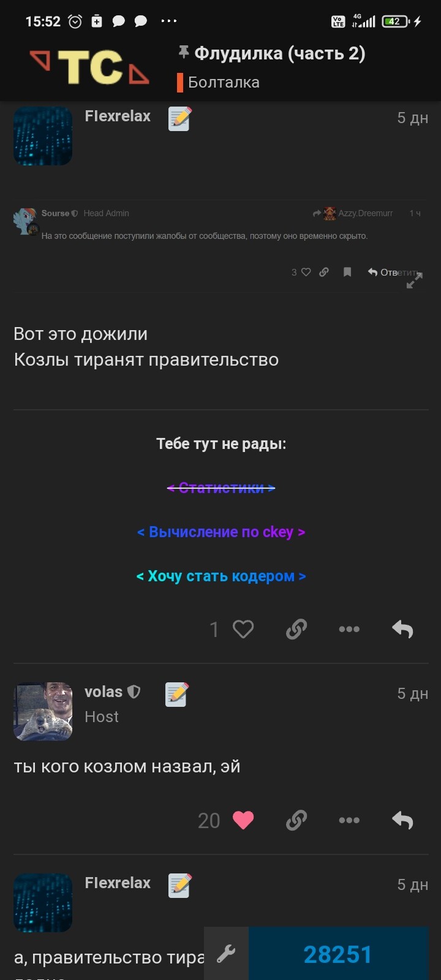Open more options on Flexrelax's post
This screenshot has height=980, width=441.
[349, 629]
